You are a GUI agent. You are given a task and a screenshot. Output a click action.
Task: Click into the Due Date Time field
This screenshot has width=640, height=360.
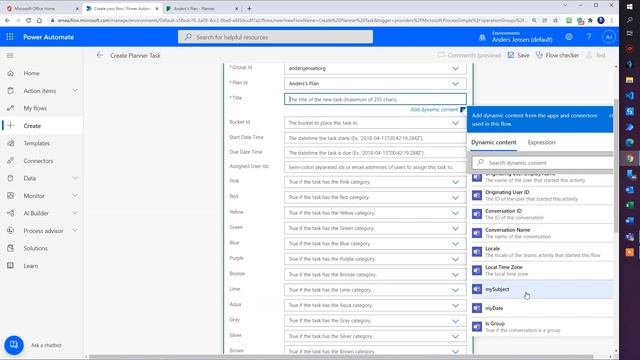[375, 153]
